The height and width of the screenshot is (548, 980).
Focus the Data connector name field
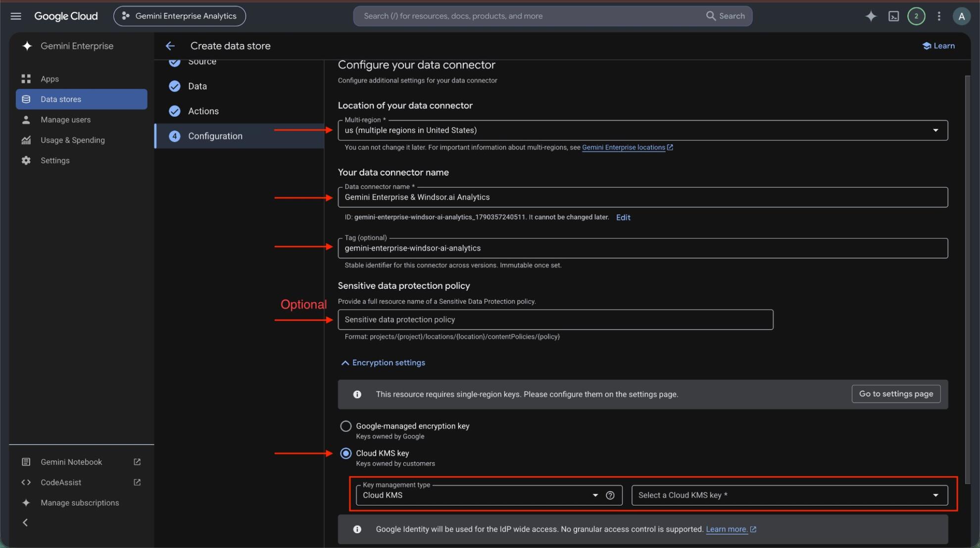(x=642, y=197)
